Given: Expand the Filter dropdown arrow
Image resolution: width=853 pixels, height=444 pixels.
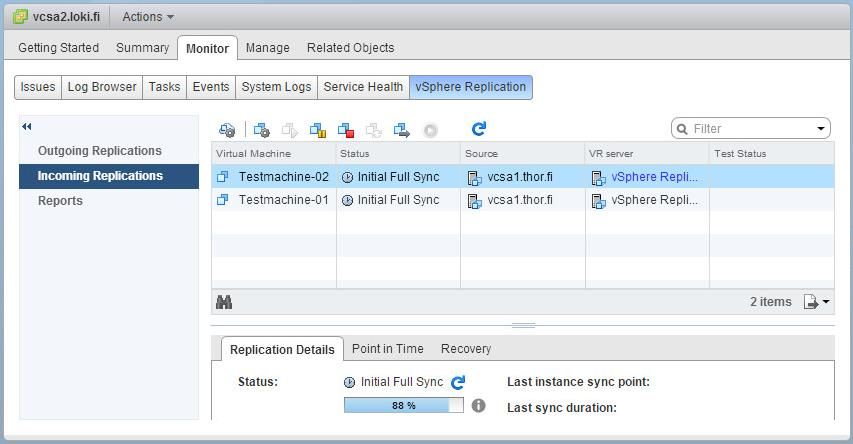Looking at the screenshot, I should [821, 129].
